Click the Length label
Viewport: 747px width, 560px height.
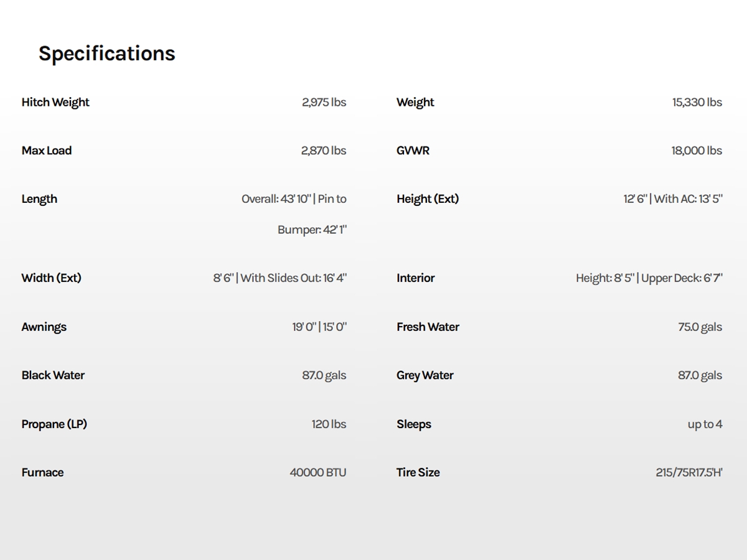click(39, 199)
